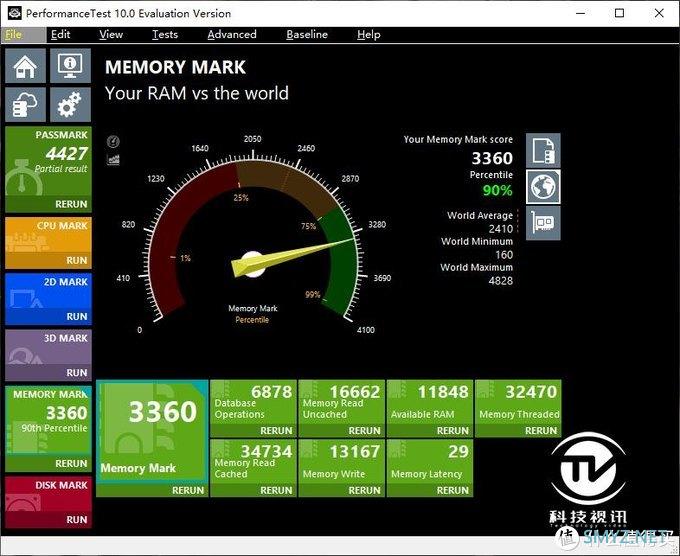
Task: Rerun Database Operations test
Action: point(276,431)
